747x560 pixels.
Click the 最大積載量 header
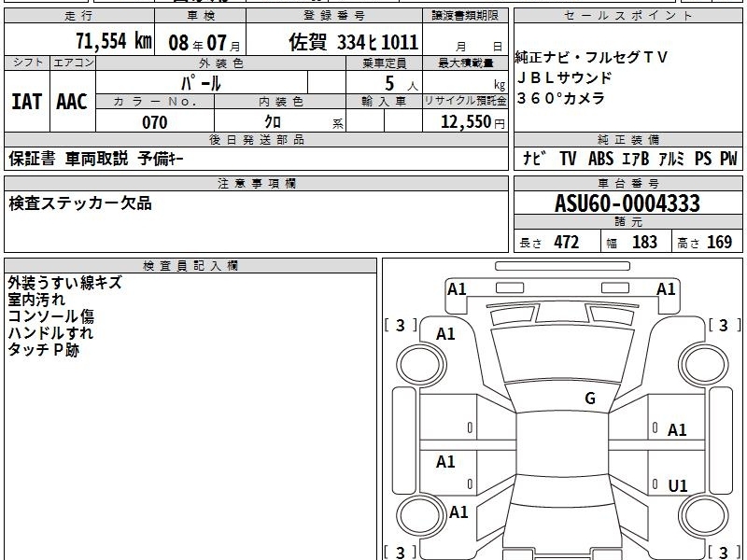click(465, 63)
